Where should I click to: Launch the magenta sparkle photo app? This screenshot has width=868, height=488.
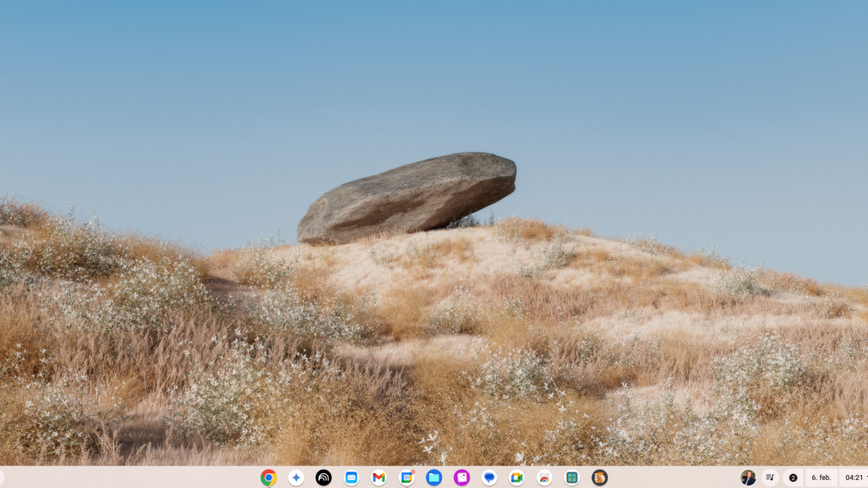462,478
